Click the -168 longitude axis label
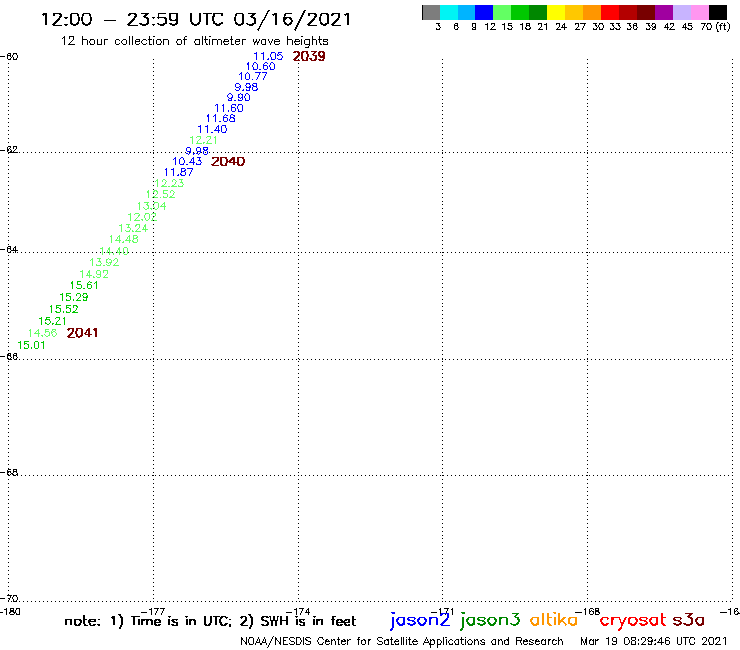740x650 pixels. [x=588, y=611]
